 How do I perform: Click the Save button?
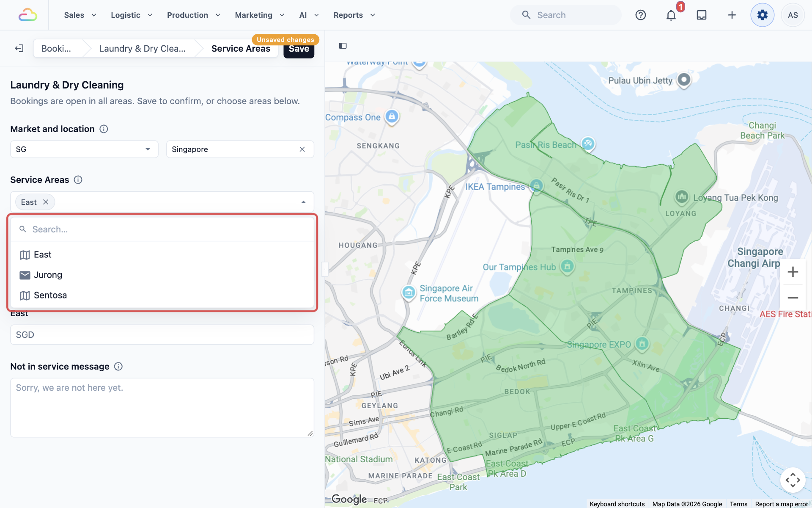click(299, 50)
